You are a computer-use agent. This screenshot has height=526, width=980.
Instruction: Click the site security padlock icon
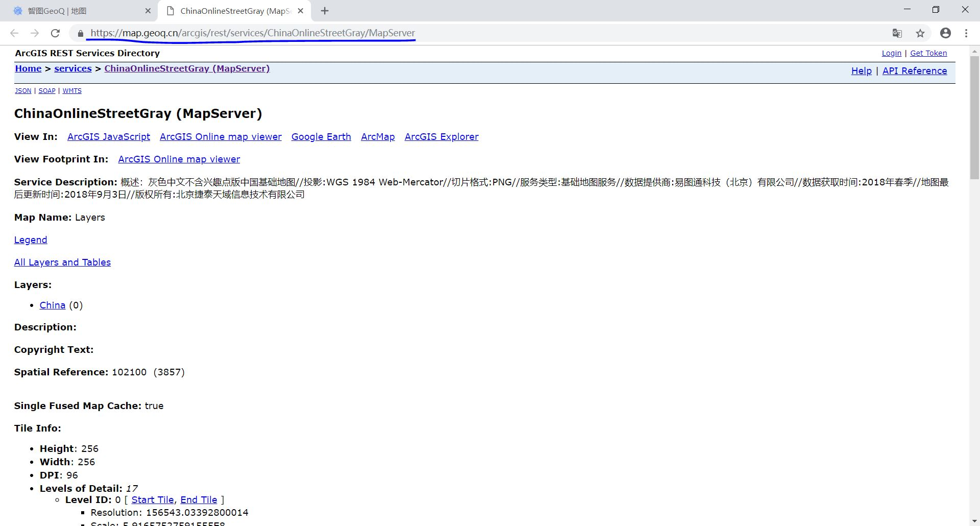click(x=80, y=34)
